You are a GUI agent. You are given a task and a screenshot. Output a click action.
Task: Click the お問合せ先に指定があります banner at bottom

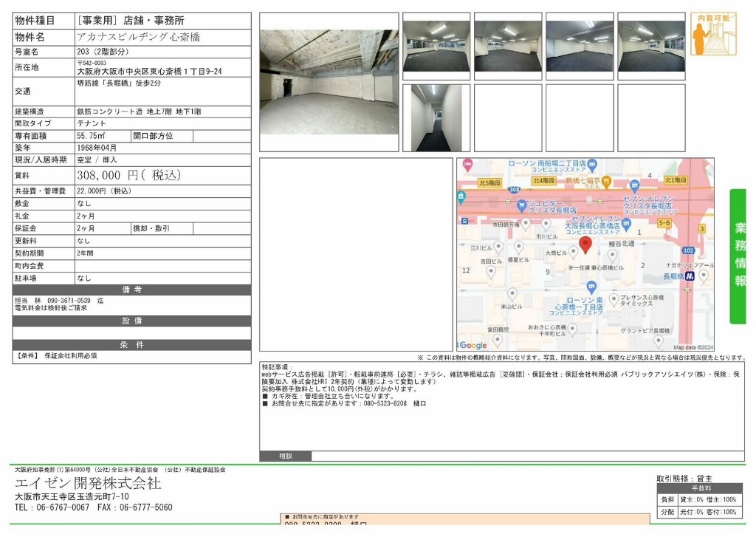(465, 519)
